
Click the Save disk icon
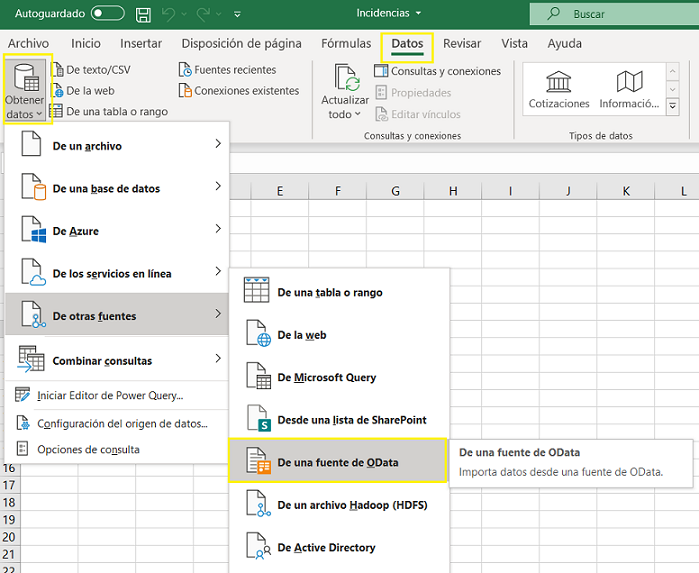click(x=144, y=14)
